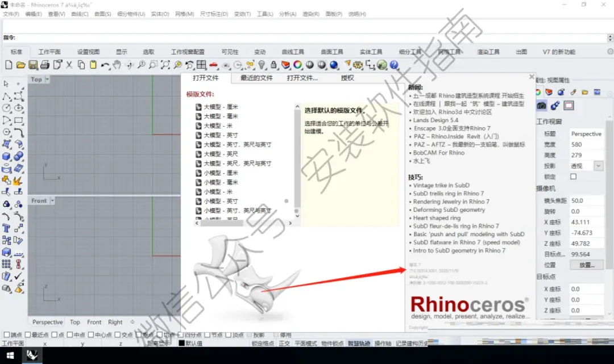
Task: Open the command history dropdown arrow
Action: (x=610, y=38)
